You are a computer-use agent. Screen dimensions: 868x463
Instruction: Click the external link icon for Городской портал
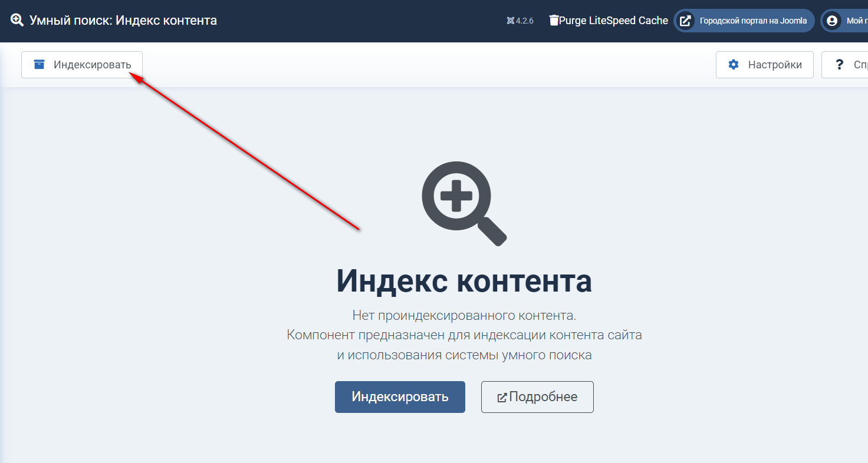(685, 21)
